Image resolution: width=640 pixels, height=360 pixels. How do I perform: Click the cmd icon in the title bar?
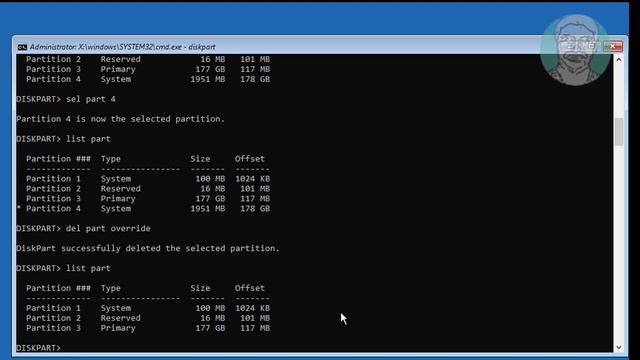click(22, 47)
